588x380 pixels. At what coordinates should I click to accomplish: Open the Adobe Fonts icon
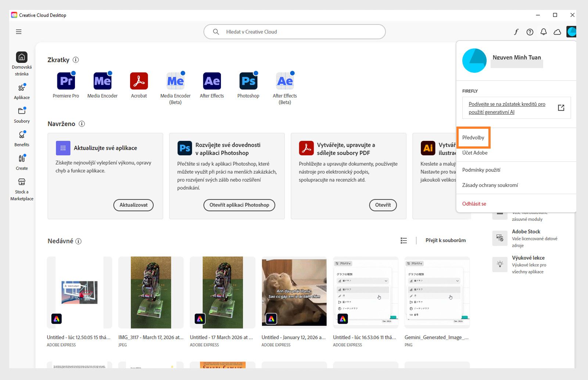pyautogui.click(x=516, y=32)
